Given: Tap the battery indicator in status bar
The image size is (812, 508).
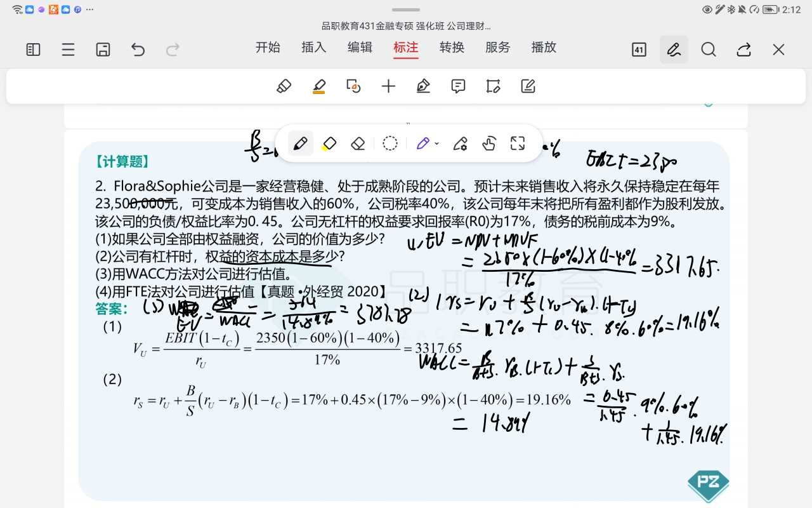Looking at the screenshot, I should coord(771,10).
